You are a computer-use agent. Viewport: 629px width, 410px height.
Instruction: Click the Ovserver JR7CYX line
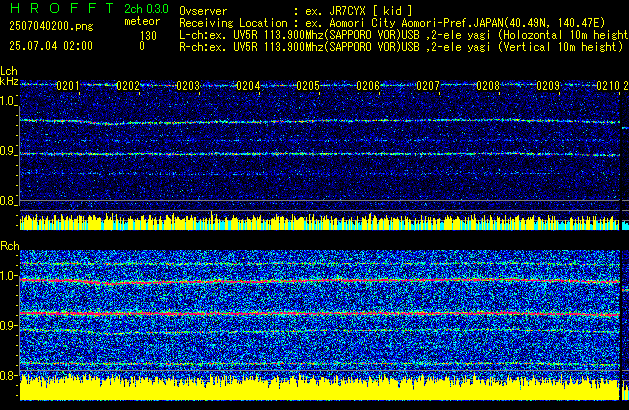(x=296, y=11)
